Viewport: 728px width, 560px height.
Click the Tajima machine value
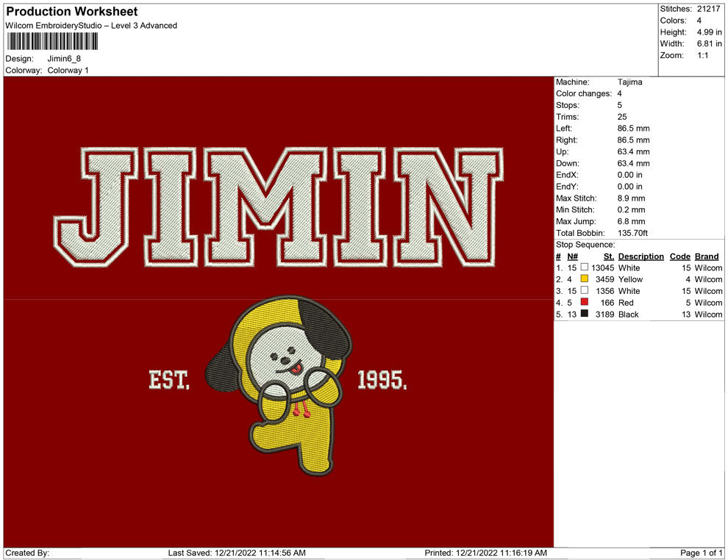pos(629,82)
